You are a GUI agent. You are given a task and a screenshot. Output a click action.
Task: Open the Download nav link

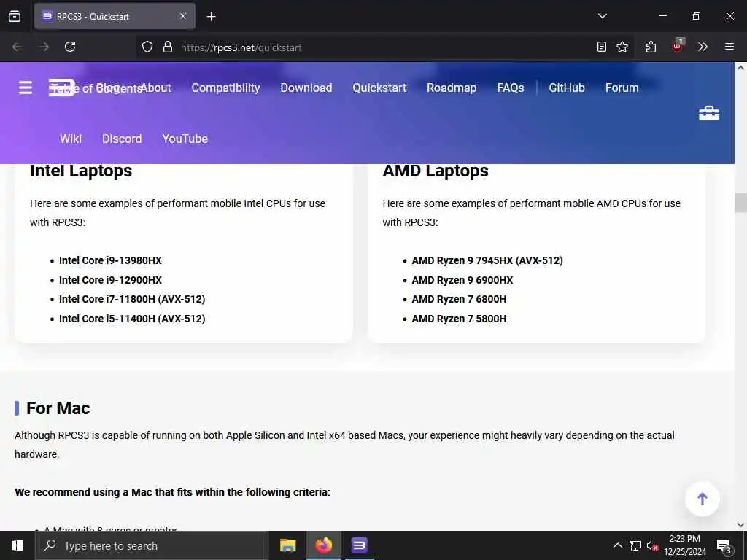point(306,87)
